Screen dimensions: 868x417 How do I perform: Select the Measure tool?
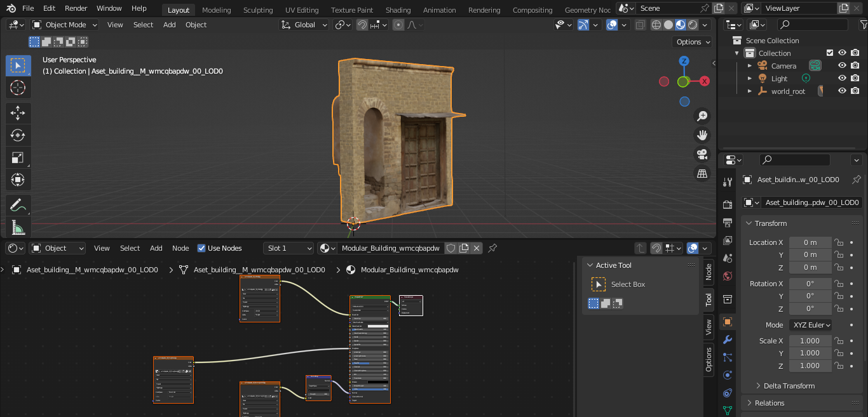click(18, 227)
